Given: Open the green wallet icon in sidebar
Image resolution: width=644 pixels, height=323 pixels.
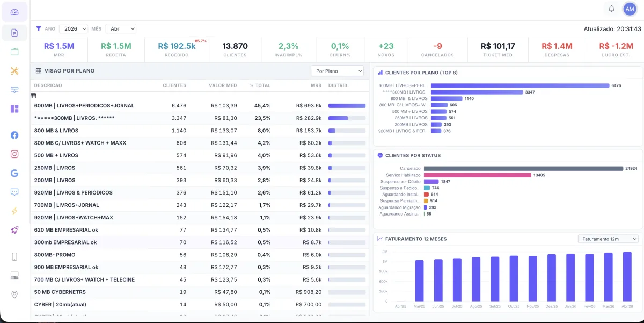Looking at the screenshot, I should coord(14,52).
